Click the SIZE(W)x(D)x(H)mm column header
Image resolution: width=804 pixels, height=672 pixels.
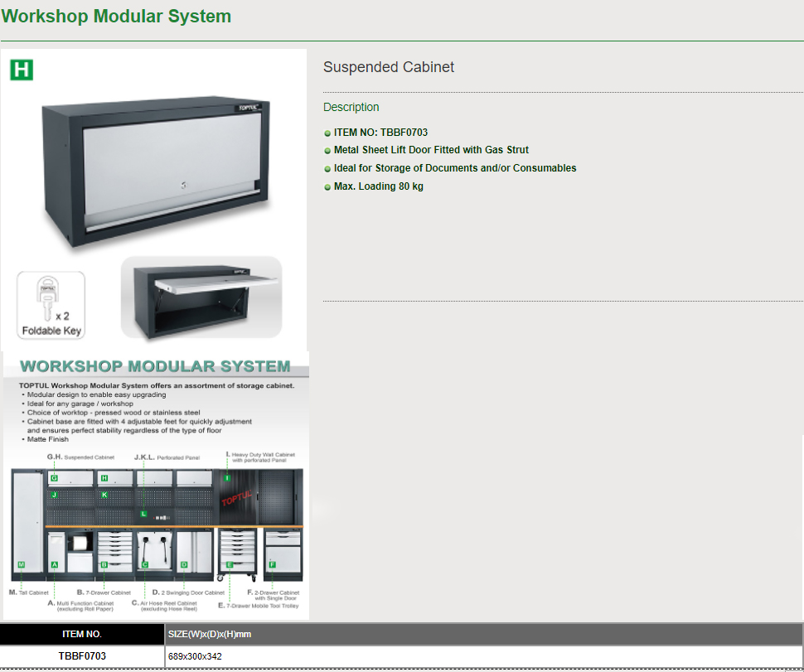click(210, 634)
